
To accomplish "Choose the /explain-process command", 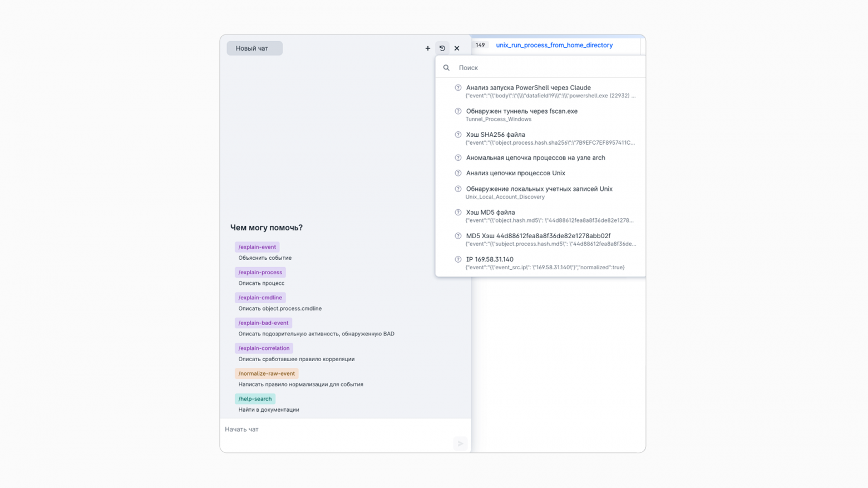I will tap(260, 273).
